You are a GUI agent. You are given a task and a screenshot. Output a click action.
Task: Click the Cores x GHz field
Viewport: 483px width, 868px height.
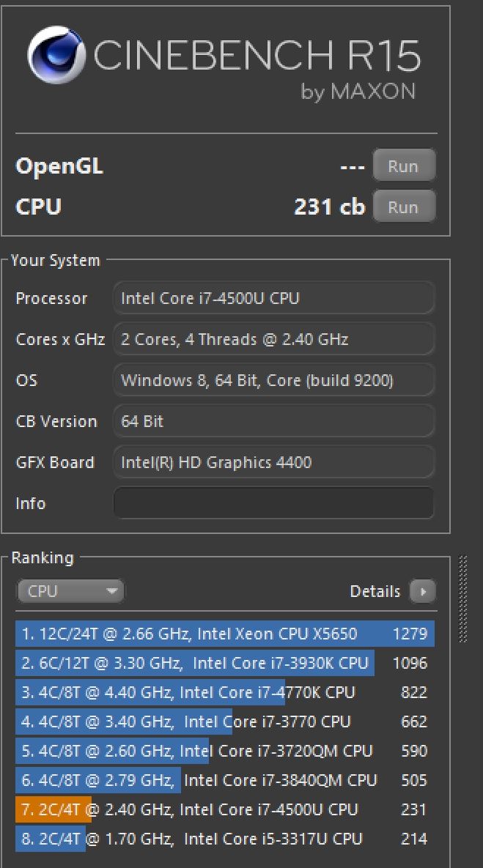point(273,339)
